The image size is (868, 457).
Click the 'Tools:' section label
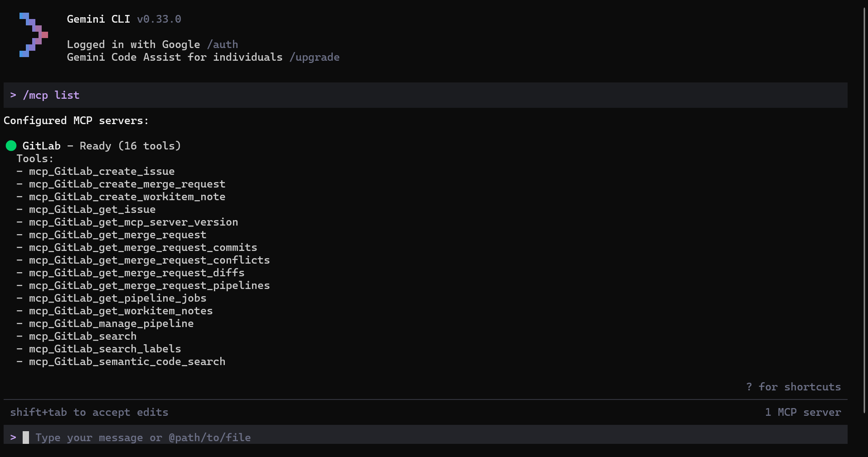pos(35,159)
